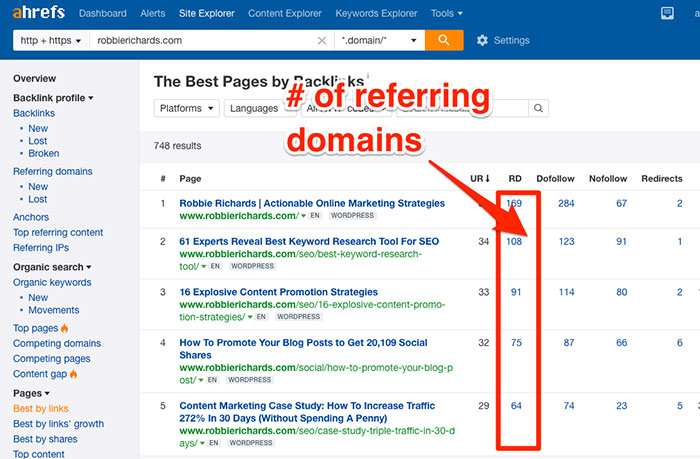700x459 pixels.
Task: Open 61 Experts Reveal Best Keyword Research title
Action: point(309,242)
